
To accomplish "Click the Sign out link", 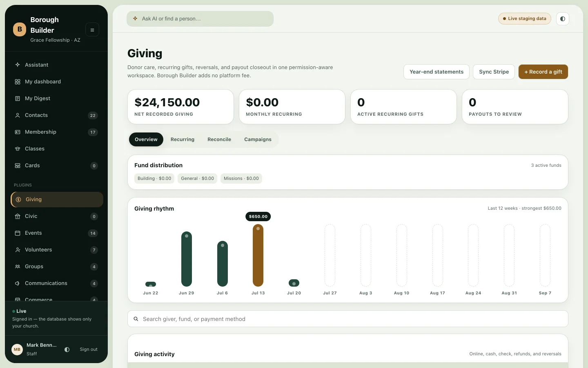I will pyautogui.click(x=89, y=350).
